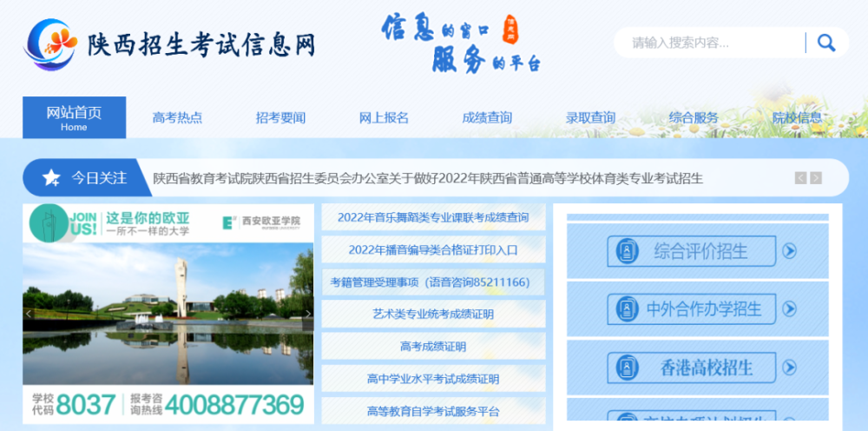
Task: Show next headline with ticker right arrow
Action: pos(816,178)
